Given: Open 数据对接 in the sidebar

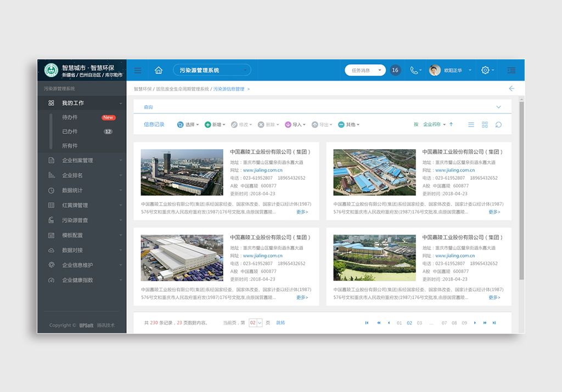Looking at the screenshot, I should [x=82, y=250].
